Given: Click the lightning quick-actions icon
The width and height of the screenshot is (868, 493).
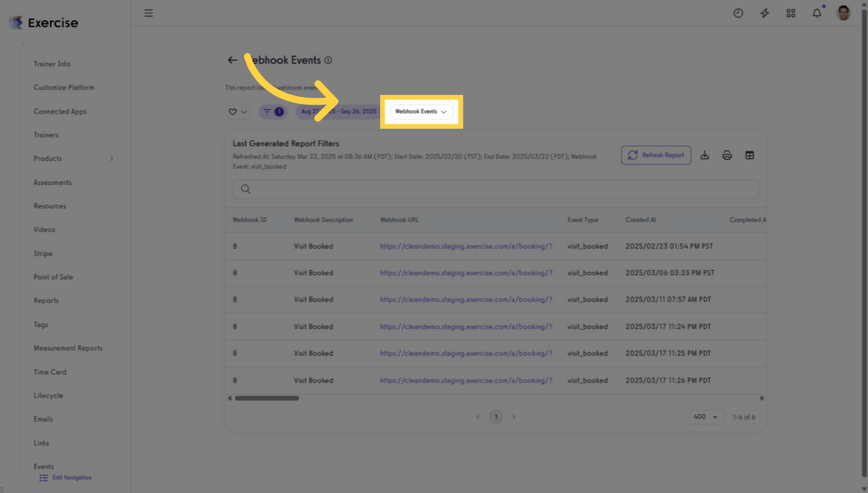Looking at the screenshot, I should [764, 13].
